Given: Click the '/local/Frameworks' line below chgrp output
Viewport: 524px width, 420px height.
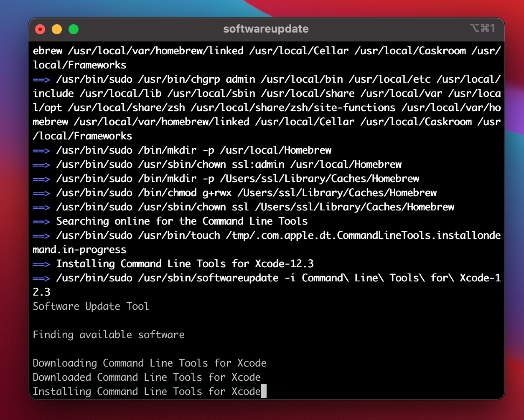Looking at the screenshot, I should (82, 136).
